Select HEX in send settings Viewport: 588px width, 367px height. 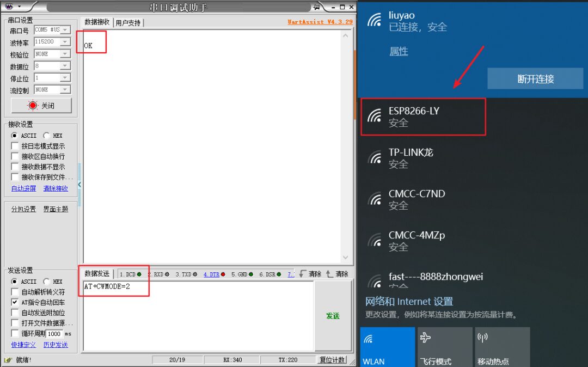(x=46, y=281)
